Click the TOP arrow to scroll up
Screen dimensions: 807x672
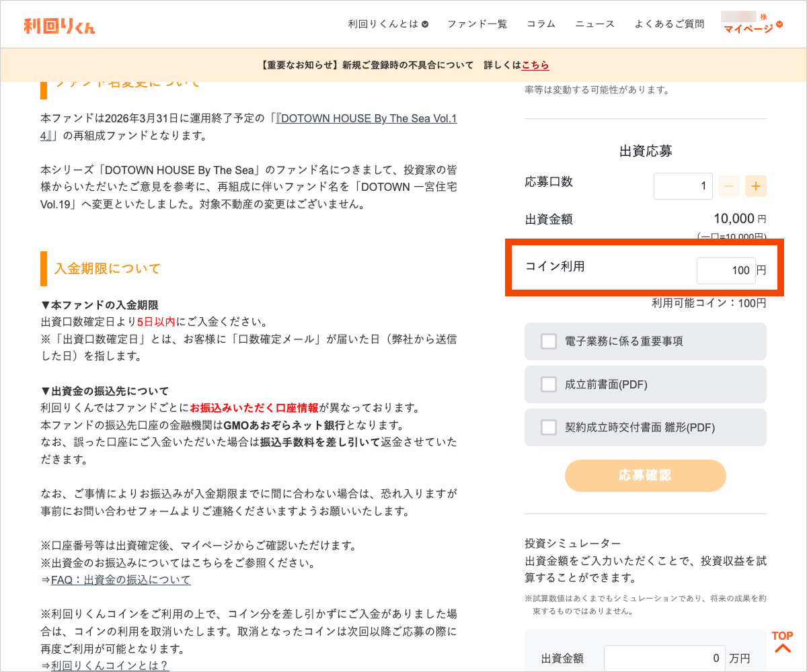[x=782, y=642]
